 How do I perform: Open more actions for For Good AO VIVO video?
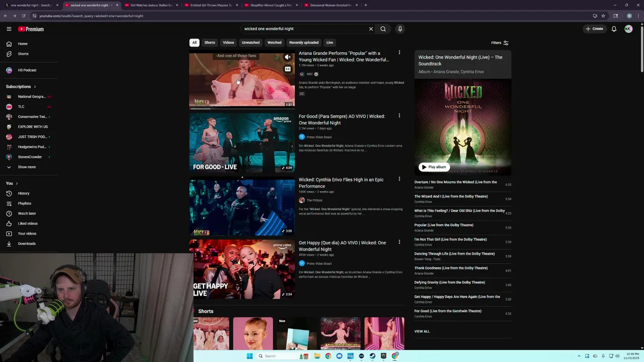(x=399, y=116)
